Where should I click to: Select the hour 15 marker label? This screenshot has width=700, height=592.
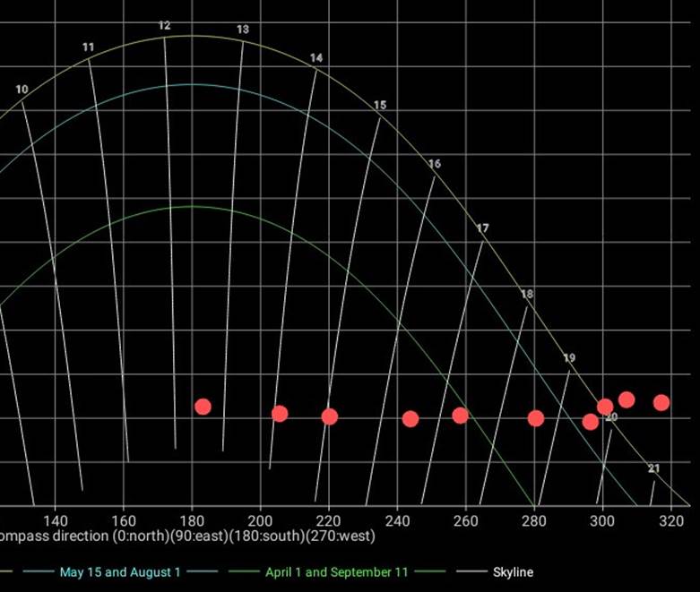[x=380, y=106]
